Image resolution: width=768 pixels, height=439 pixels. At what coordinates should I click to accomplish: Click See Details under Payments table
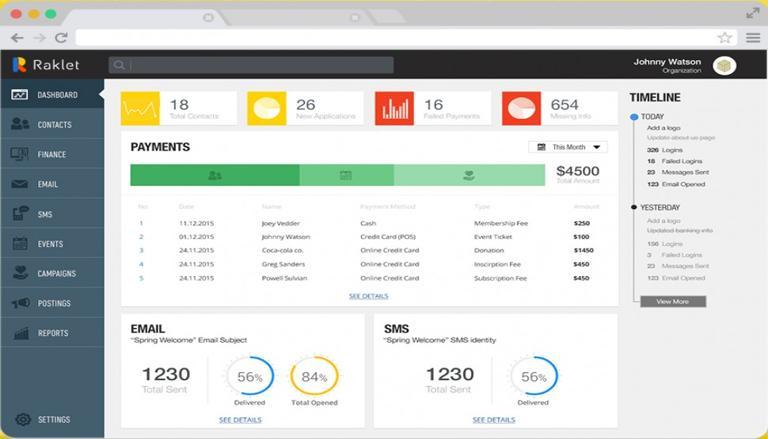point(368,296)
